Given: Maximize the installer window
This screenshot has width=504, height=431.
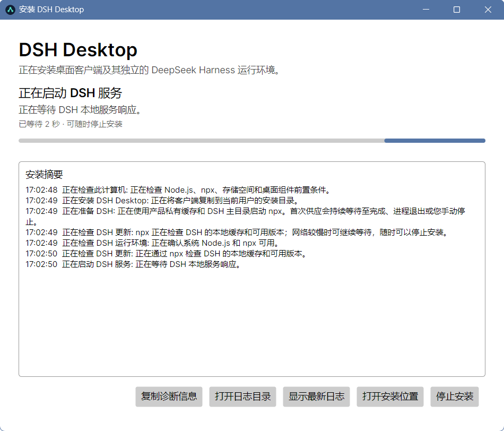Looking at the screenshot, I should point(457,10).
